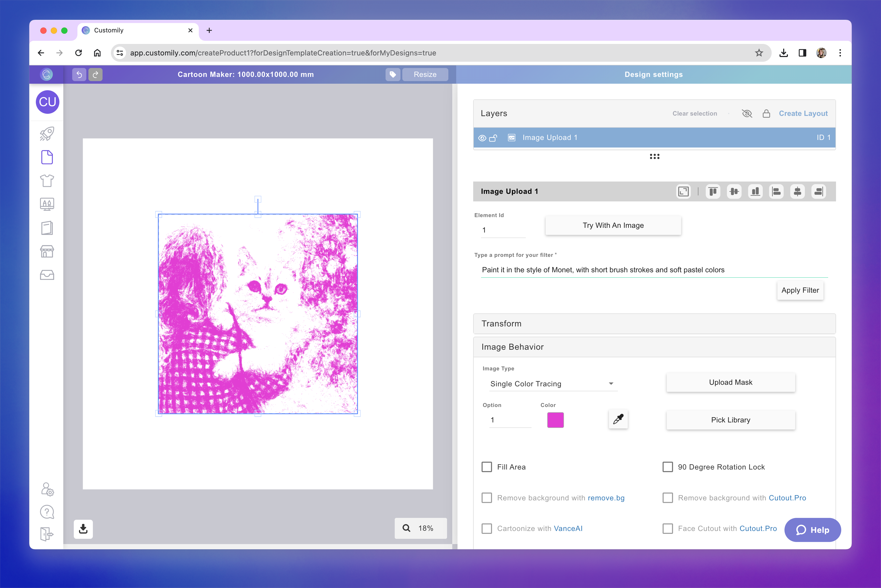Click the Pick Library button

coord(731,420)
